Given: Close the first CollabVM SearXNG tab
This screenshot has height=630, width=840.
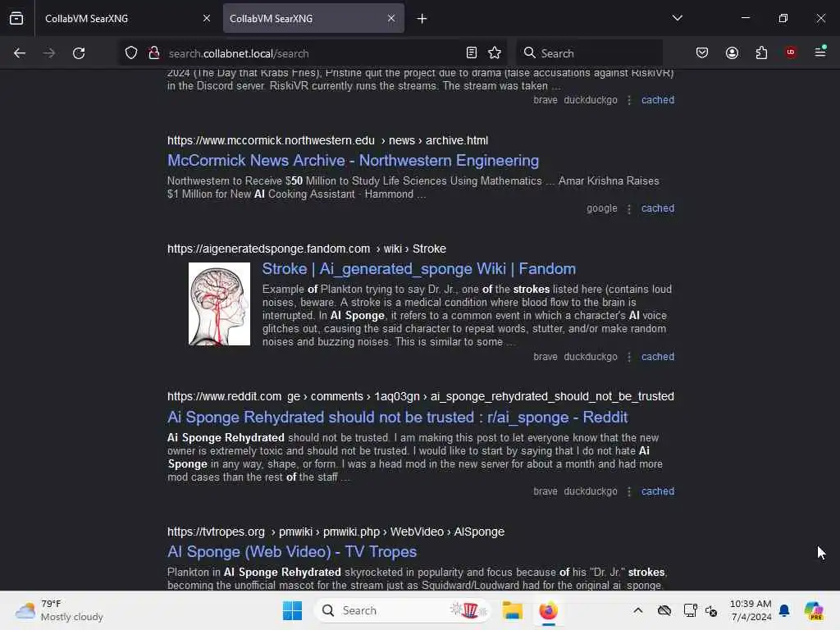Looking at the screenshot, I should (x=207, y=18).
